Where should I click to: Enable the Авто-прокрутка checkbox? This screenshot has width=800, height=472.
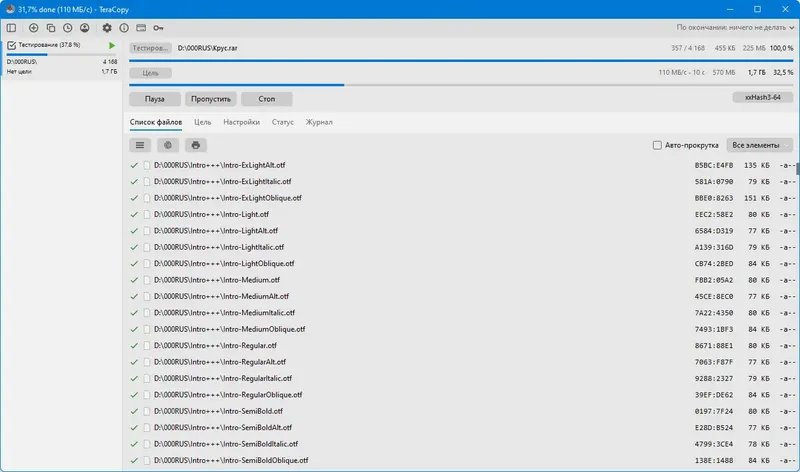tap(657, 145)
